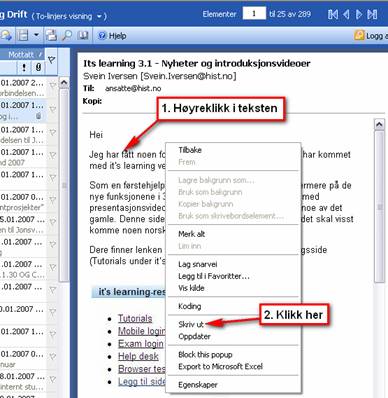Toggle flag on the 'nuar' message row
Viewport: 388px width, 398px height.
[x=52, y=357]
